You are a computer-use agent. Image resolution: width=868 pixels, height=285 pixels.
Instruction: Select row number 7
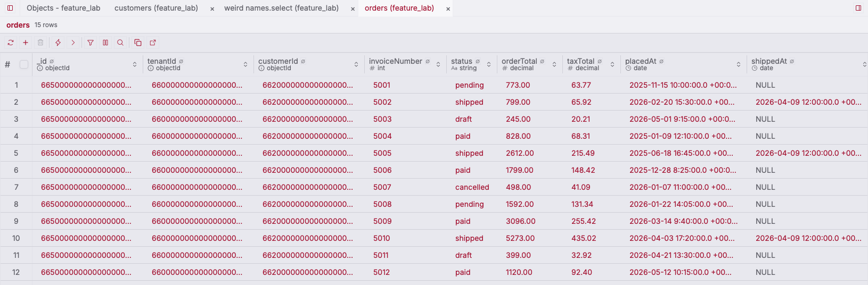[x=17, y=187]
